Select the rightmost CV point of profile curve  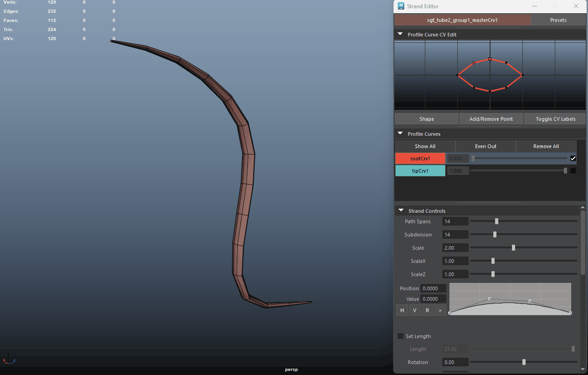[x=522, y=75]
